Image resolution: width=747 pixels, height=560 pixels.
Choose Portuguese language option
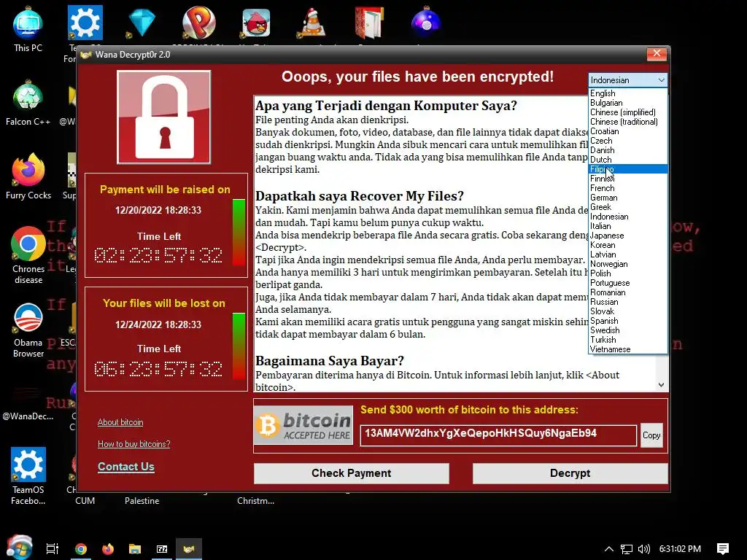coord(628,283)
